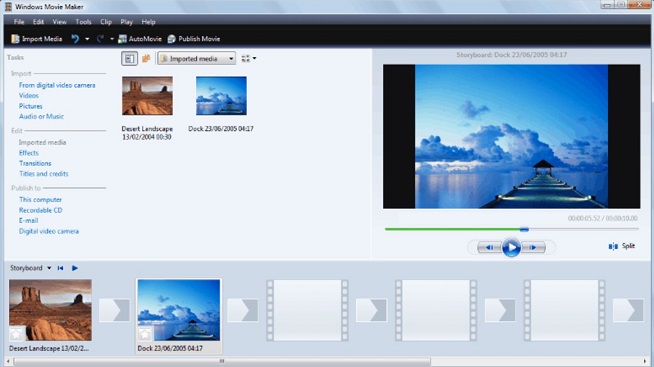
Task: Click Play Storyboard icon
Action: 75,268
